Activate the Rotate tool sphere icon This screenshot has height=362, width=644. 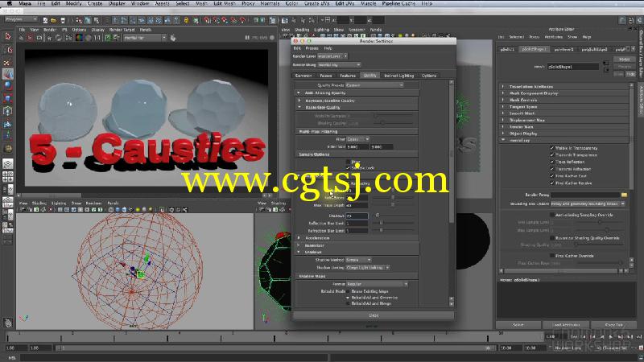[8, 86]
